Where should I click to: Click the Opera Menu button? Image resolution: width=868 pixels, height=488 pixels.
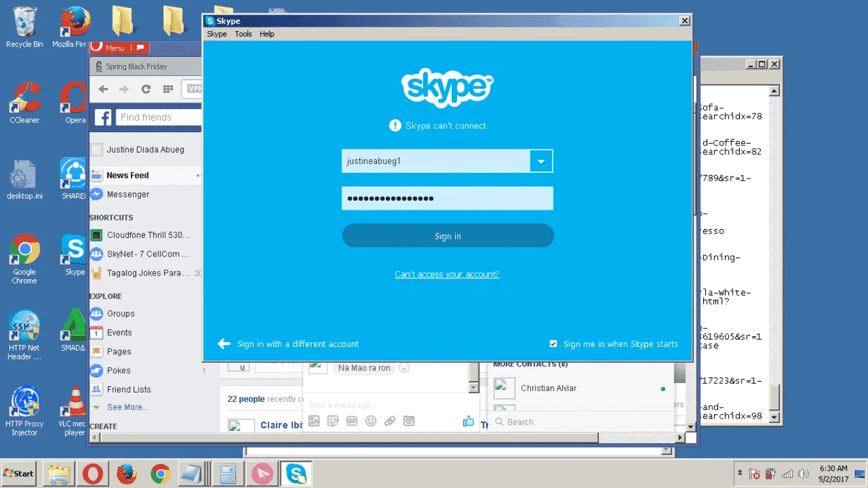click(x=119, y=48)
